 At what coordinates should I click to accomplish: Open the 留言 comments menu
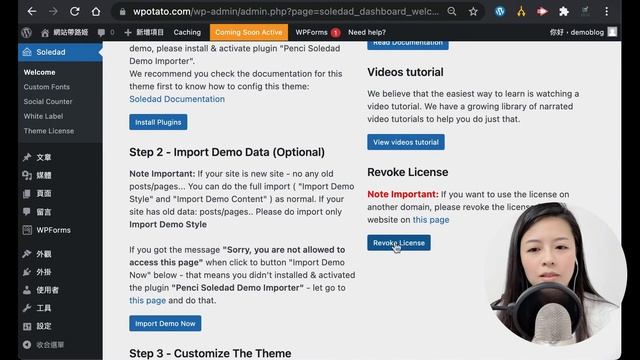coord(60,212)
